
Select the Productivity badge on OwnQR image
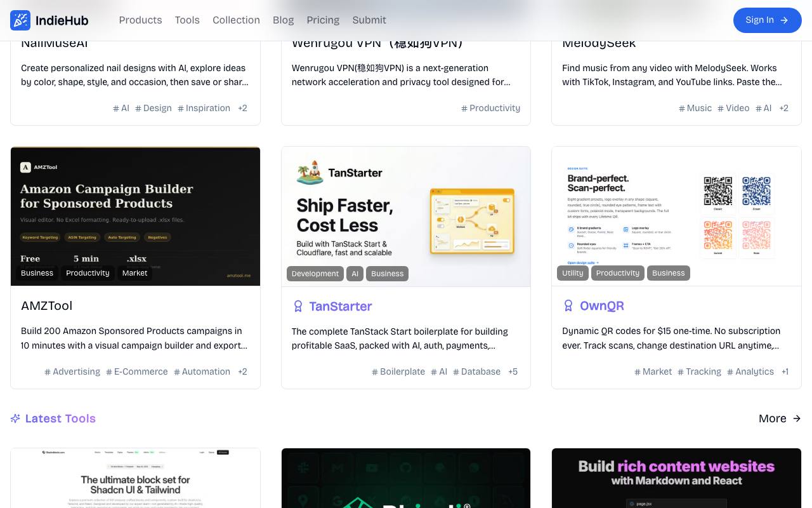coord(618,273)
